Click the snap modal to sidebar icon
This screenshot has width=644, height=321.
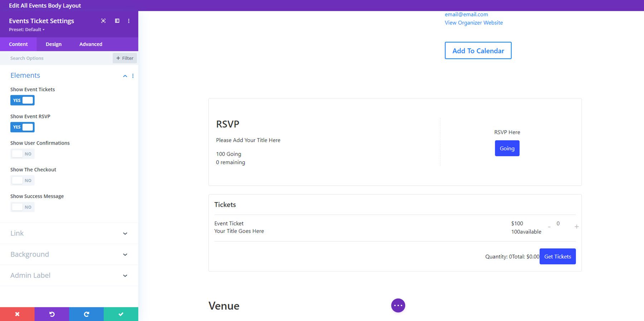coord(117,21)
